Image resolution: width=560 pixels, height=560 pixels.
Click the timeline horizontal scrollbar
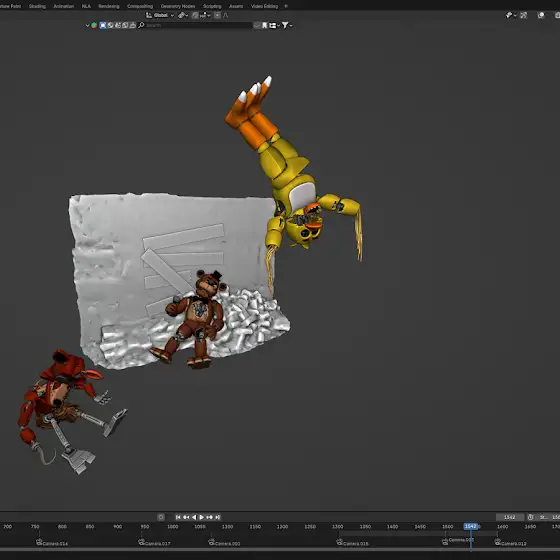tap(280, 550)
